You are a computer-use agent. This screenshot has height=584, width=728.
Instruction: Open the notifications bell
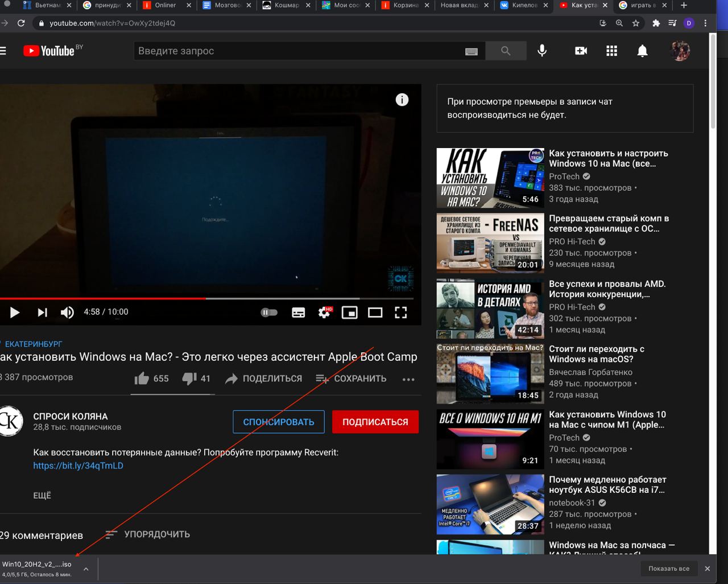click(x=642, y=51)
